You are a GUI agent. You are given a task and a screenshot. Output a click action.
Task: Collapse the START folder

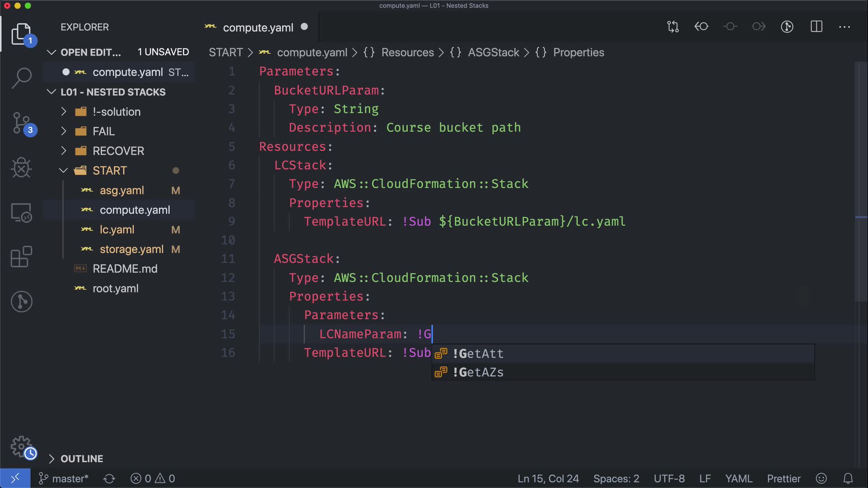109,171
